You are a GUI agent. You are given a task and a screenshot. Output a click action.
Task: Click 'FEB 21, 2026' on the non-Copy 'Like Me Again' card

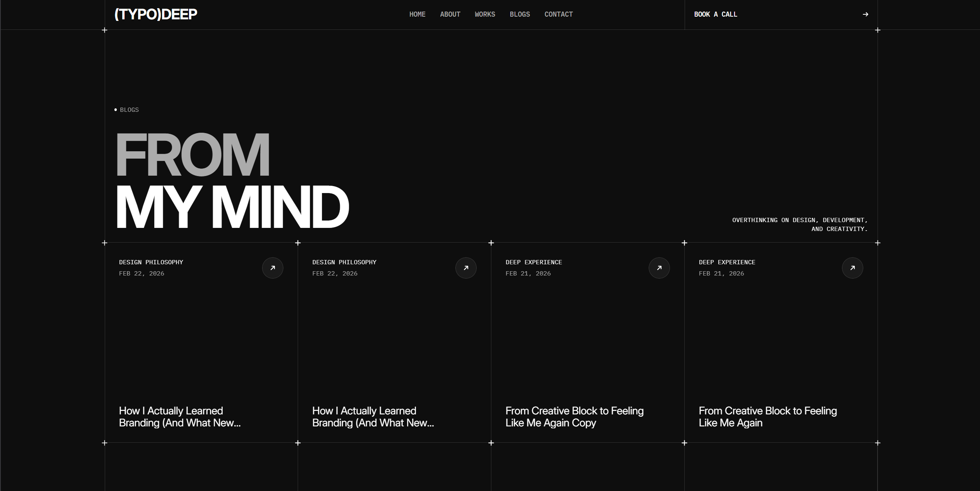pos(721,274)
